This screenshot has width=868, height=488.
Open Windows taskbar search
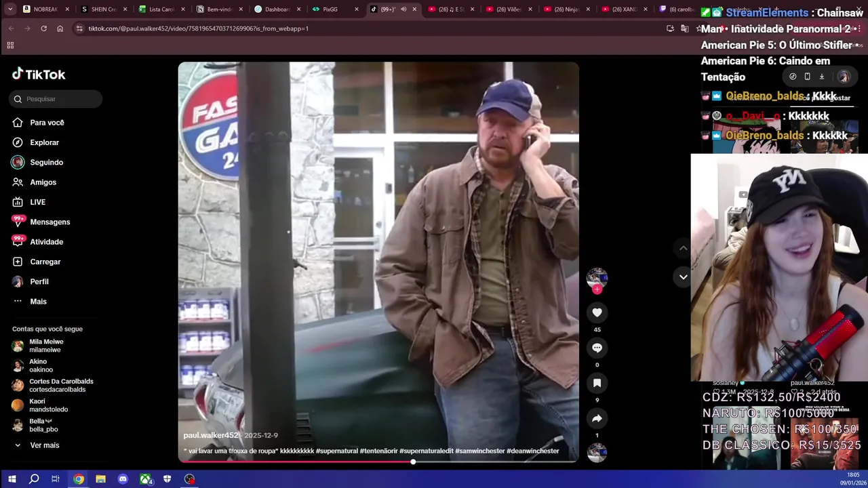pyautogui.click(x=34, y=479)
